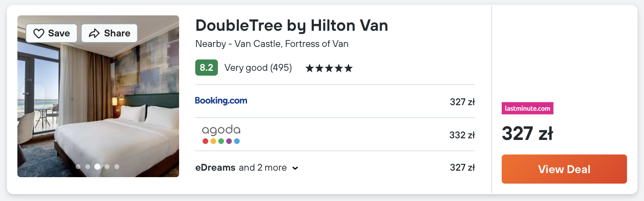Click the five-star rating icons
The image size is (644, 201).
point(329,68)
